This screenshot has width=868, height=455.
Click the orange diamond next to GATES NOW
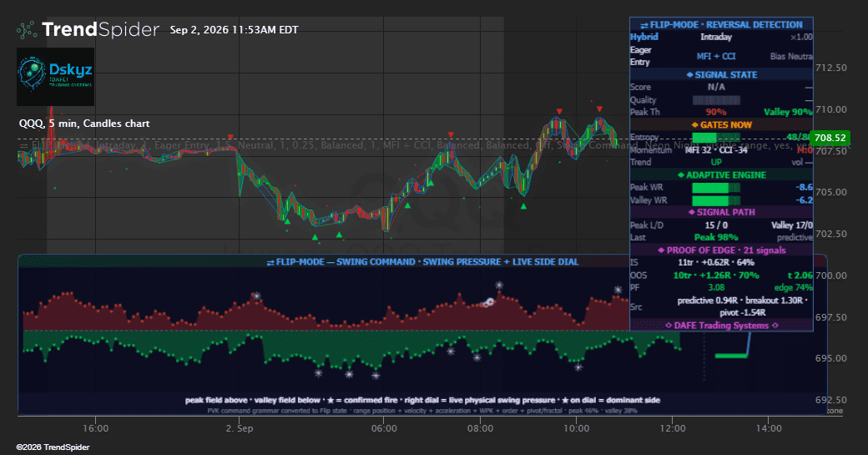695,125
